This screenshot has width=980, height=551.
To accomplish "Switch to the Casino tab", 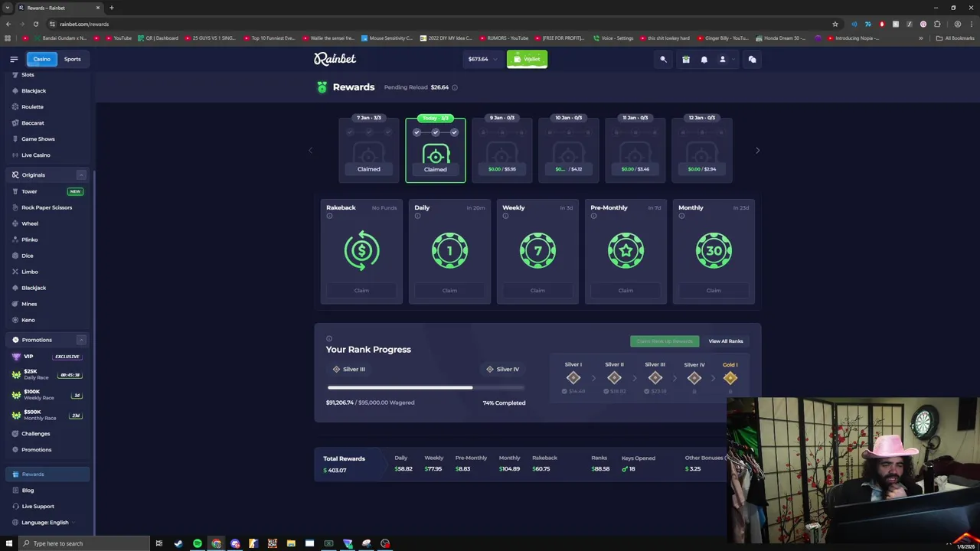I will (x=41, y=59).
